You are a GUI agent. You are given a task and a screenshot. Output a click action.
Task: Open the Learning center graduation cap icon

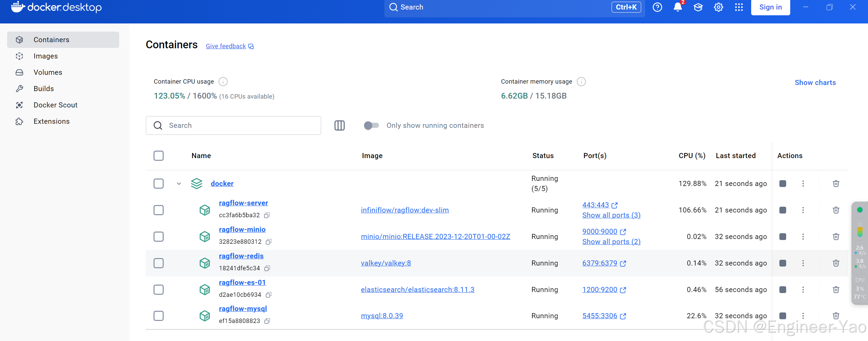(698, 7)
